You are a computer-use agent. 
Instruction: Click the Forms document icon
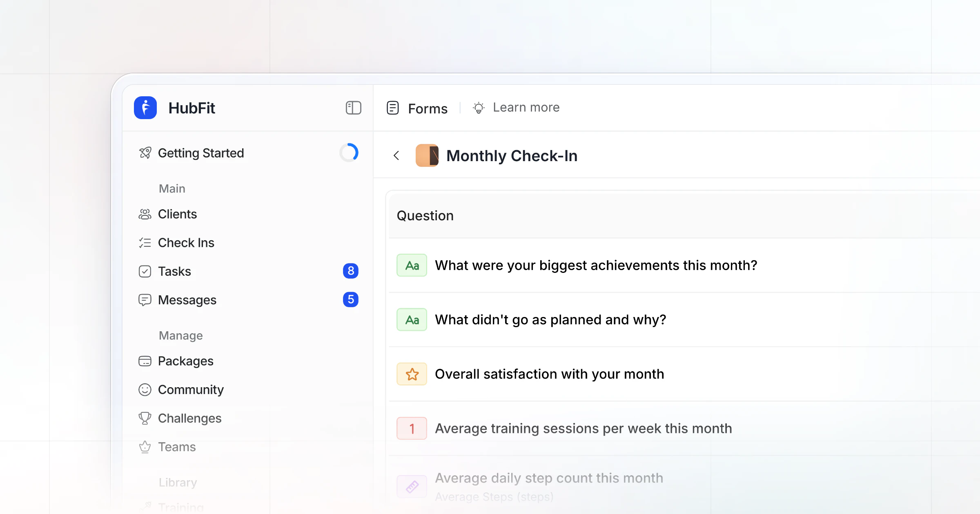tap(393, 108)
